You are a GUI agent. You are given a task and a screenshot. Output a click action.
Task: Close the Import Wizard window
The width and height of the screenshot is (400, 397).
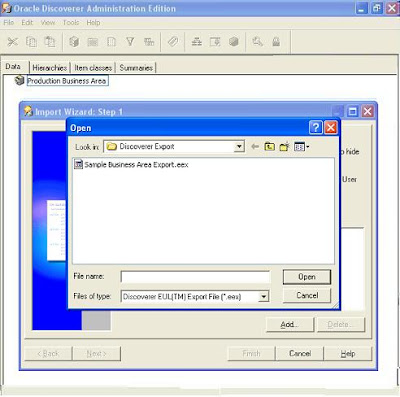[368, 111]
